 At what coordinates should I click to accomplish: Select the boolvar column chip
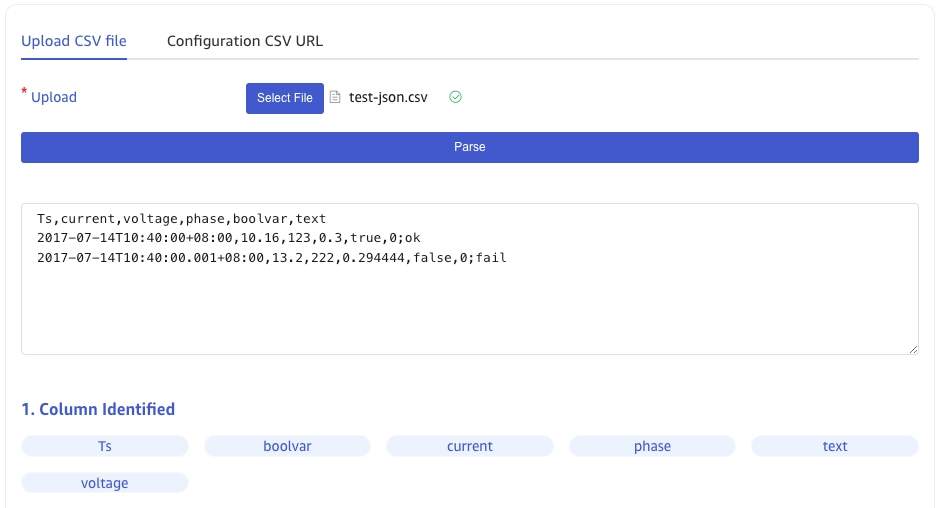pyautogui.click(x=287, y=446)
